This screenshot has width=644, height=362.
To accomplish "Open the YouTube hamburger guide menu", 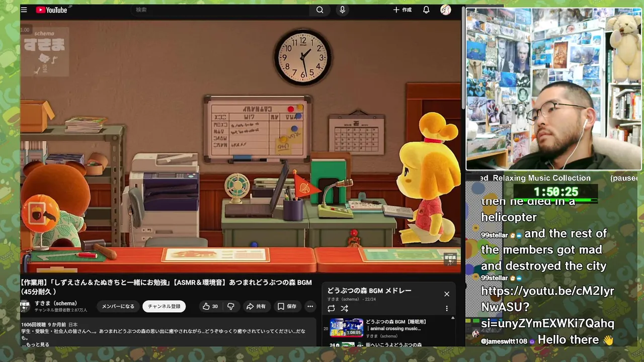I will tap(24, 10).
